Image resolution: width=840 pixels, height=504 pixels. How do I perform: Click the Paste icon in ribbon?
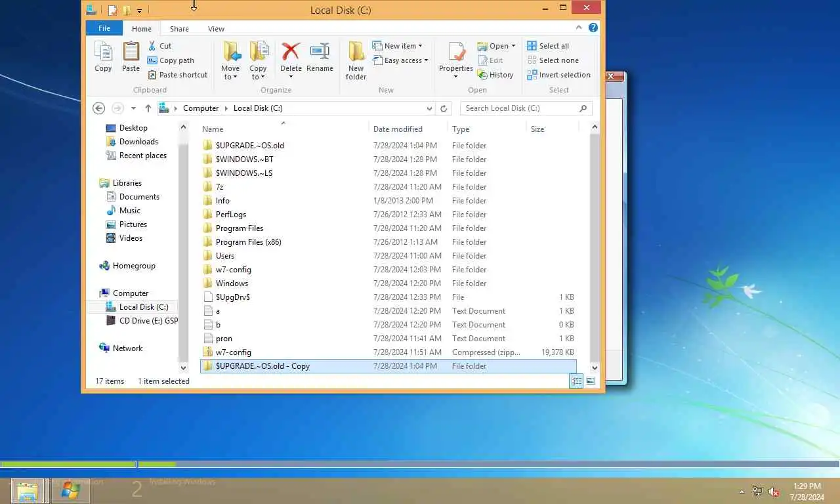point(131,57)
